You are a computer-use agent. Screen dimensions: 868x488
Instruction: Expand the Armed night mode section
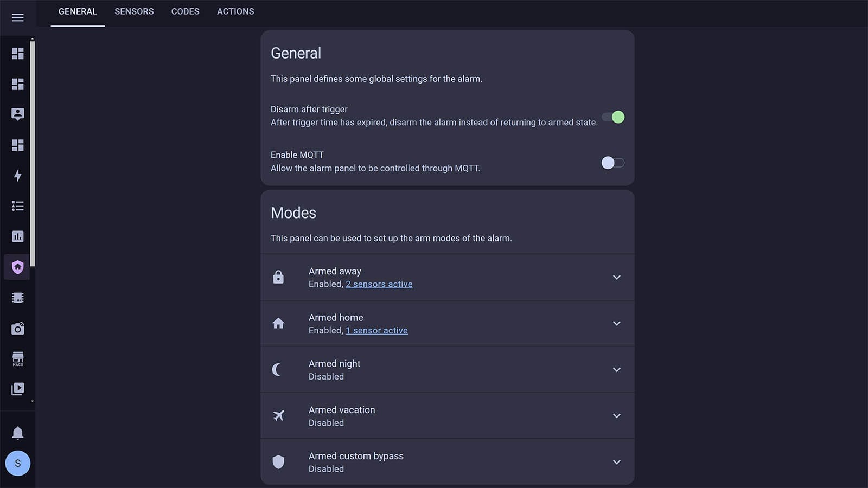point(617,369)
